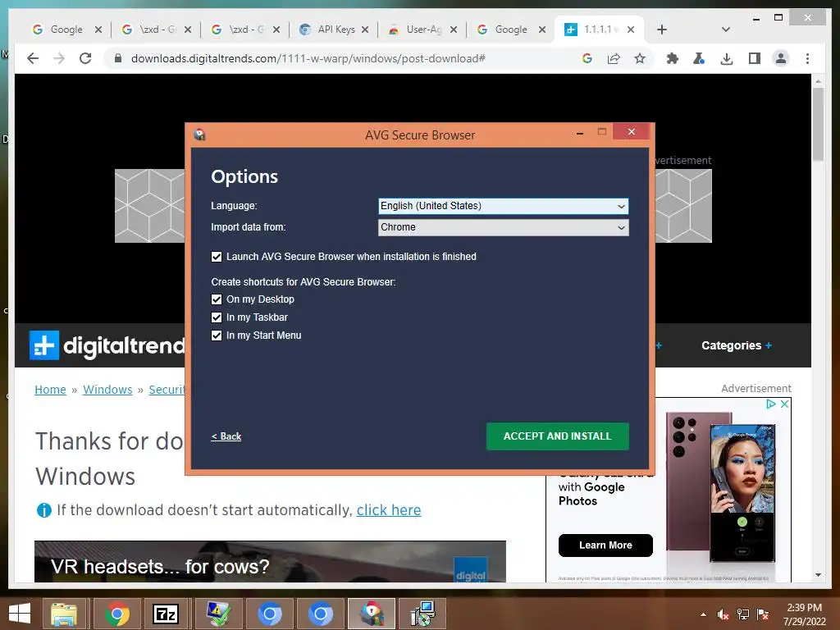Uncheck the On my Desktop shortcut
Image resolution: width=840 pixels, height=630 pixels.
click(217, 299)
